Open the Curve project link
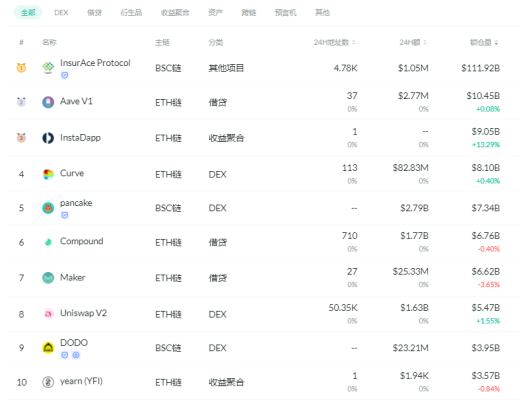 [x=72, y=173]
